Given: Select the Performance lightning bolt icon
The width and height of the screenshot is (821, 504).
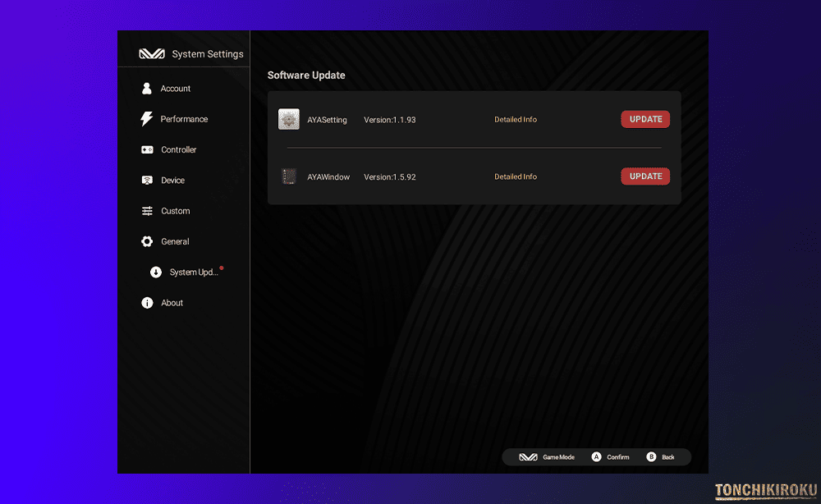Looking at the screenshot, I should click(x=147, y=119).
